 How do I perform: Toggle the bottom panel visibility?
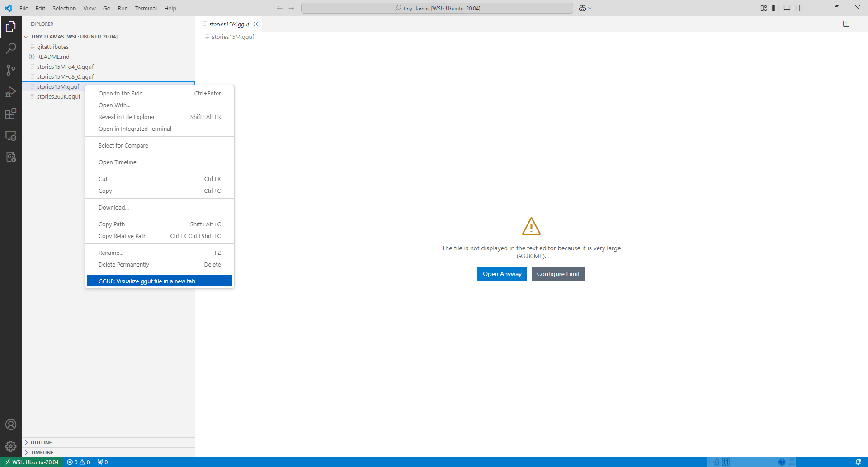(x=787, y=8)
